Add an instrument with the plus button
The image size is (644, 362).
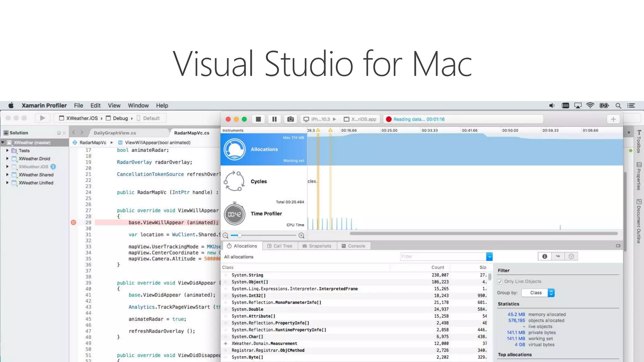[x=613, y=119]
